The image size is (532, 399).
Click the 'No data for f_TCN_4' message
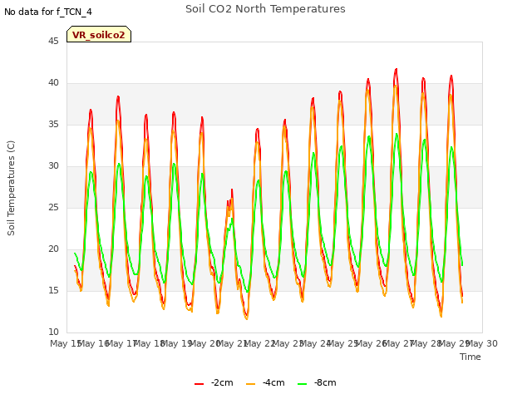pyautogui.click(x=48, y=12)
